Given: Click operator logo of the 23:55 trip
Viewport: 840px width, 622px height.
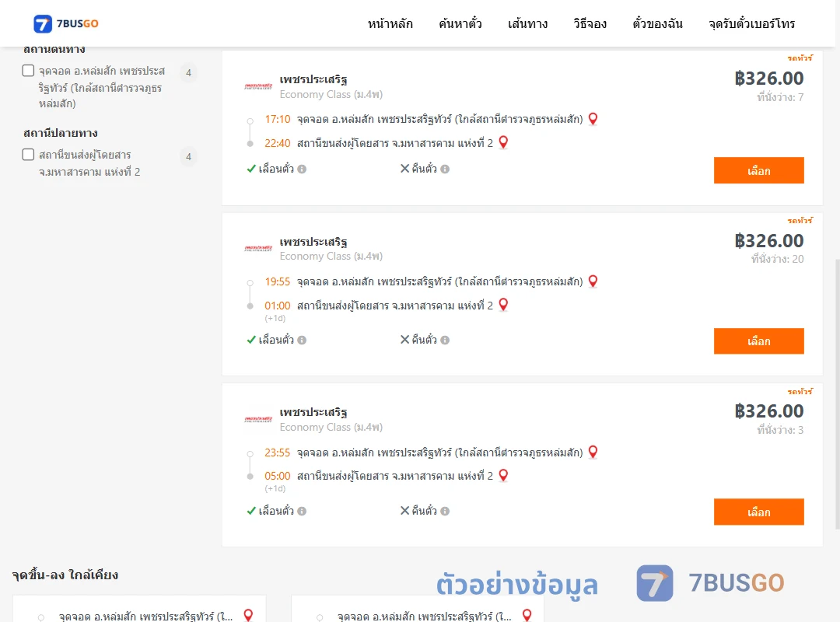Looking at the screenshot, I should [x=258, y=420].
